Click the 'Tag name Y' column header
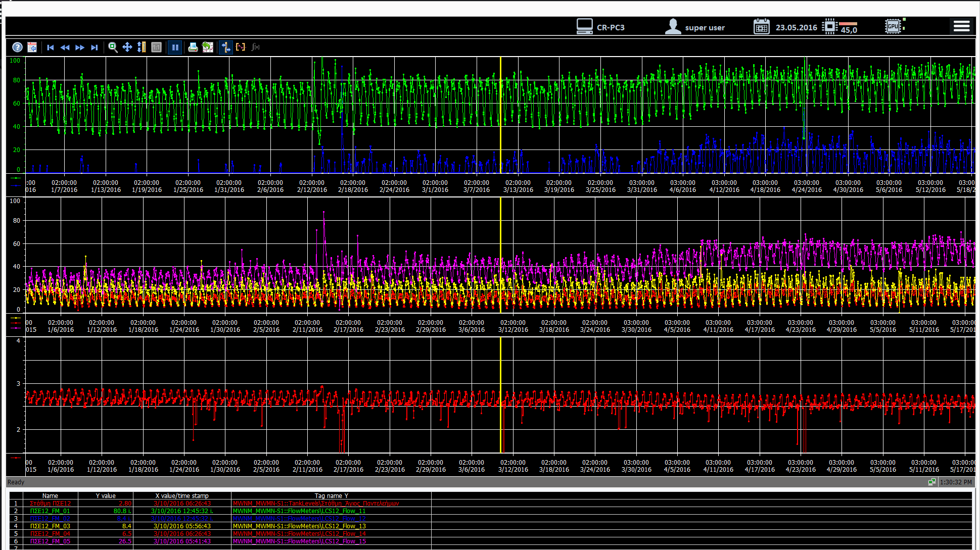 [331, 495]
